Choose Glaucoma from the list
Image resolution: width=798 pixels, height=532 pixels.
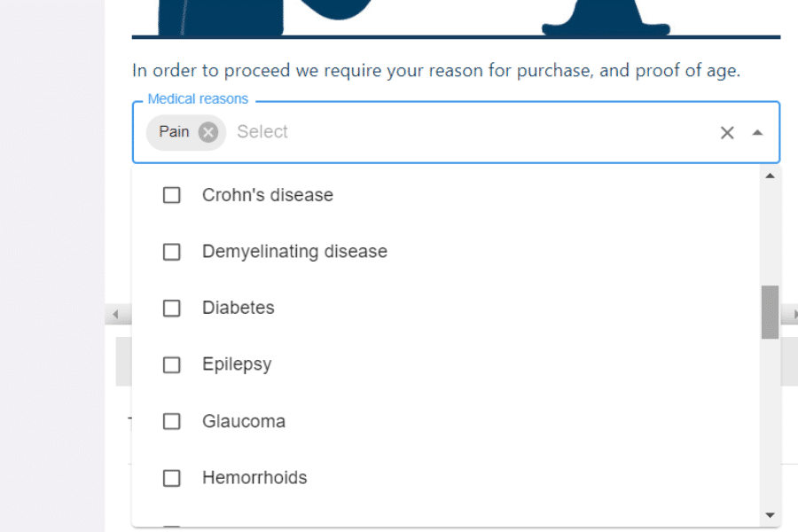pos(244,421)
